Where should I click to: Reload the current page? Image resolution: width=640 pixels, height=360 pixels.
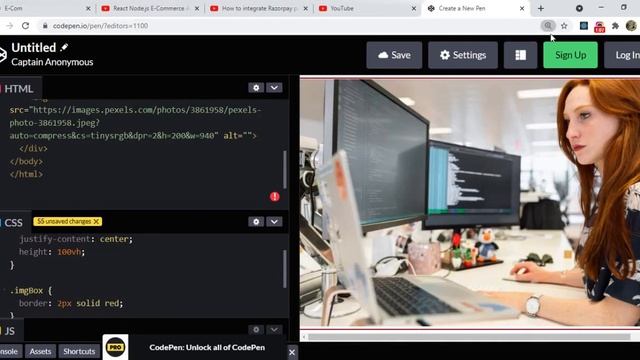25,26
